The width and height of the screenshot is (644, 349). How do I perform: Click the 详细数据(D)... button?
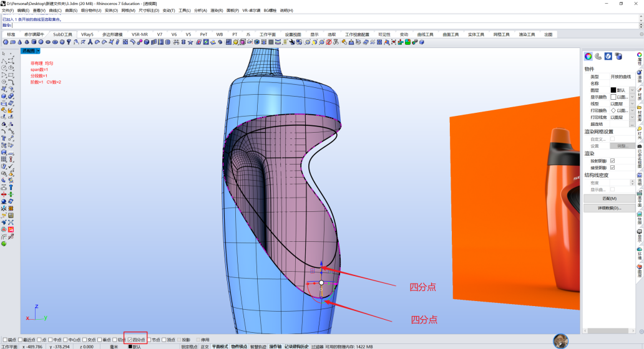tap(609, 208)
